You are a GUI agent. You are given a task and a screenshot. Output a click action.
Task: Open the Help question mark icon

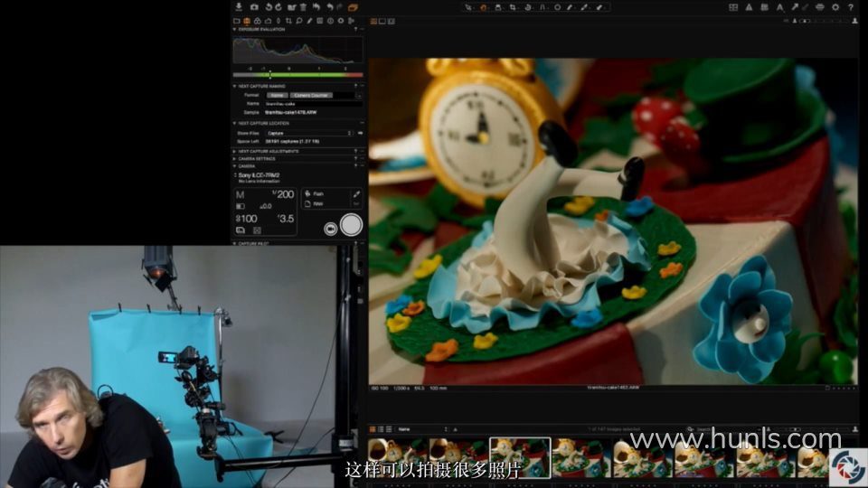pyautogui.click(x=850, y=7)
